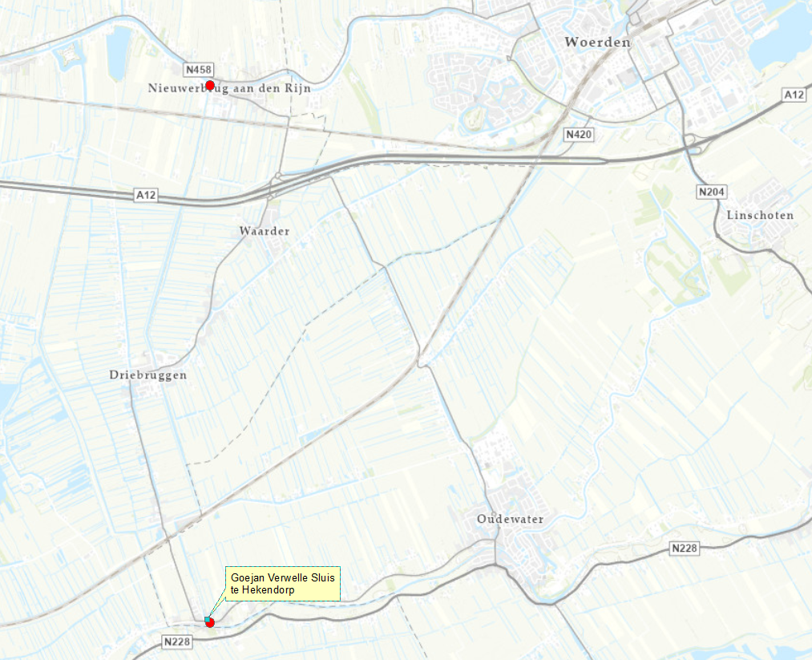The image size is (812, 660).
Task: Click the N204 road shield
Action: coord(712,192)
